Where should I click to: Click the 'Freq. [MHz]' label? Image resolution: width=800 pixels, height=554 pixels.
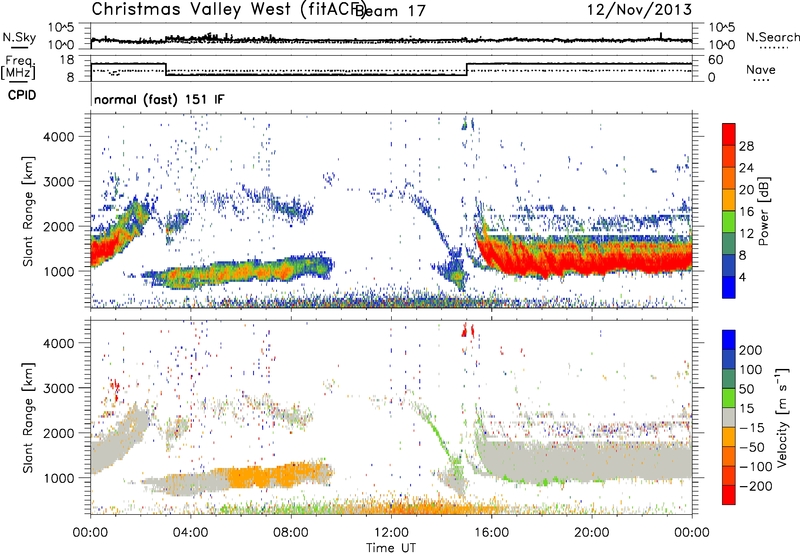tap(18, 67)
